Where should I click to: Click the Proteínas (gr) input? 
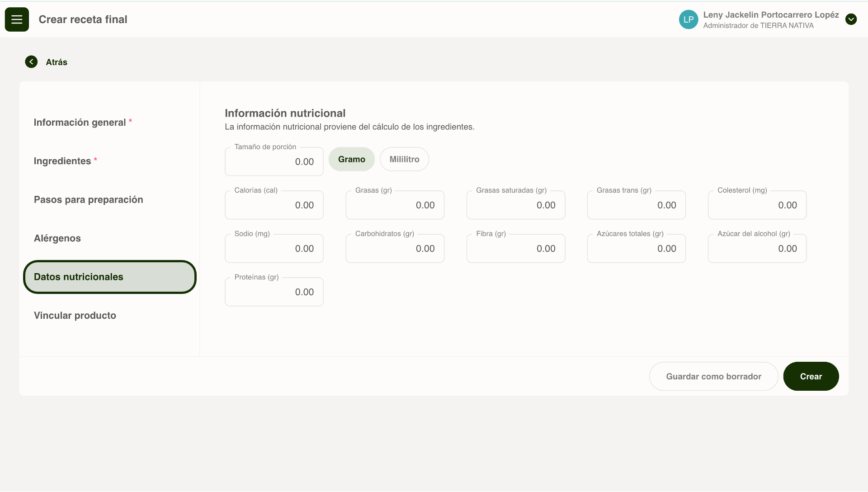(x=274, y=292)
